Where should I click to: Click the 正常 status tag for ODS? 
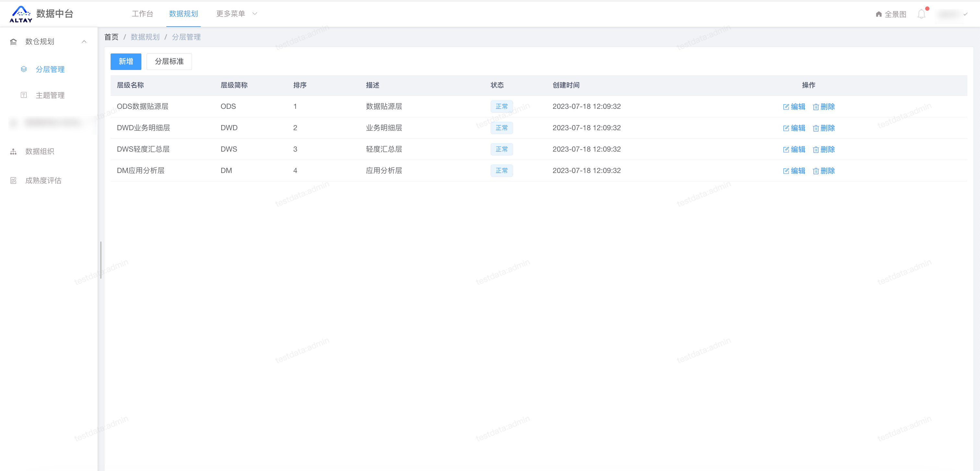(501, 107)
